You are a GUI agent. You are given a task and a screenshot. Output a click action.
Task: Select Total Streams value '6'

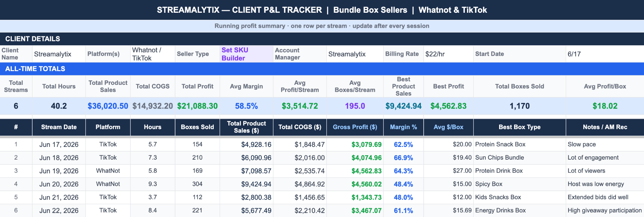coord(16,106)
